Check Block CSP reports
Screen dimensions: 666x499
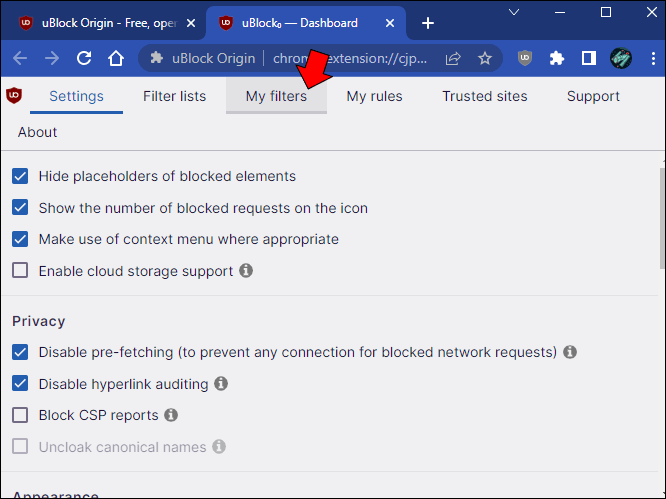click(20, 415)
